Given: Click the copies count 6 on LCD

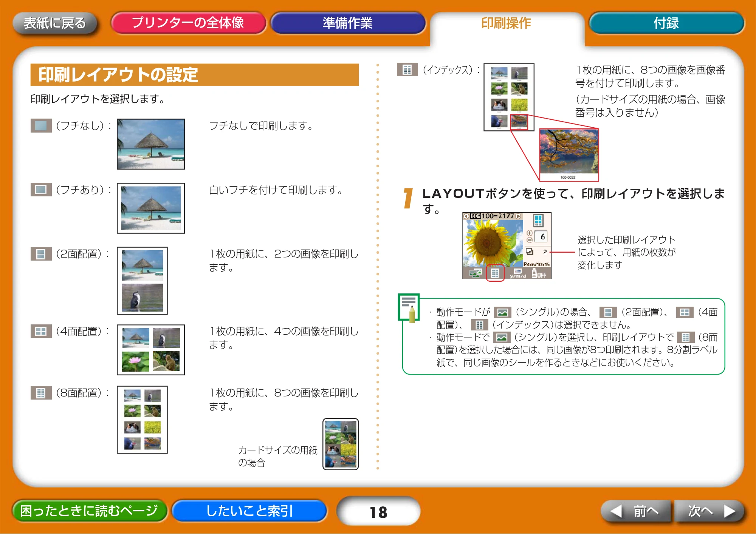Looking at the screenshot, I should point(542,237).
